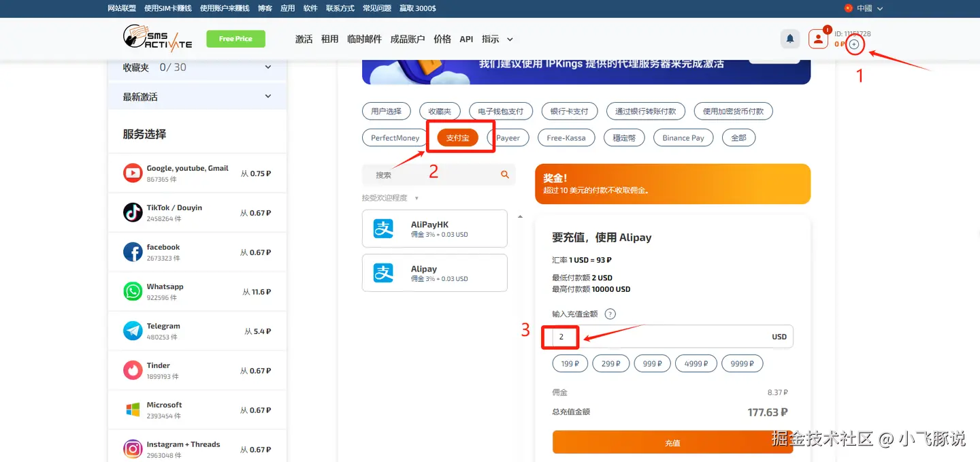980x462 pixels.
Task: Click the AliPayHK logo icon
Action: tap(384, 229)
